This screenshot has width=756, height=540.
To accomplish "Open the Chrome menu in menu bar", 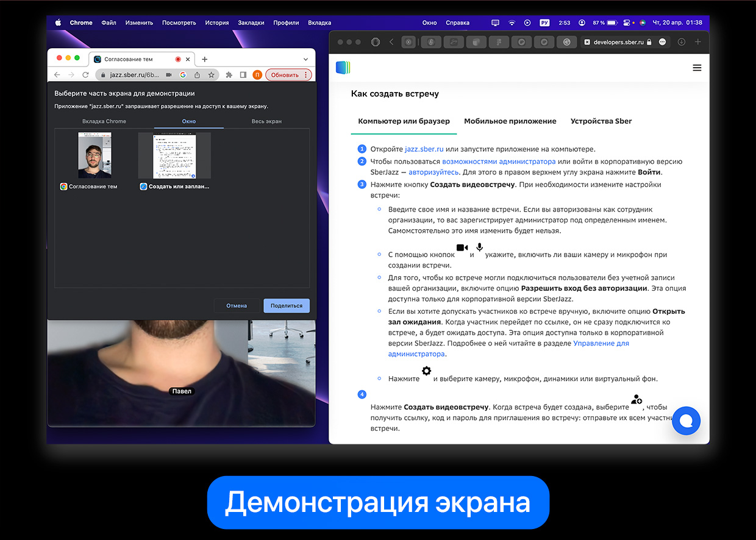I will pyautogui.click(x=81, y=23).
